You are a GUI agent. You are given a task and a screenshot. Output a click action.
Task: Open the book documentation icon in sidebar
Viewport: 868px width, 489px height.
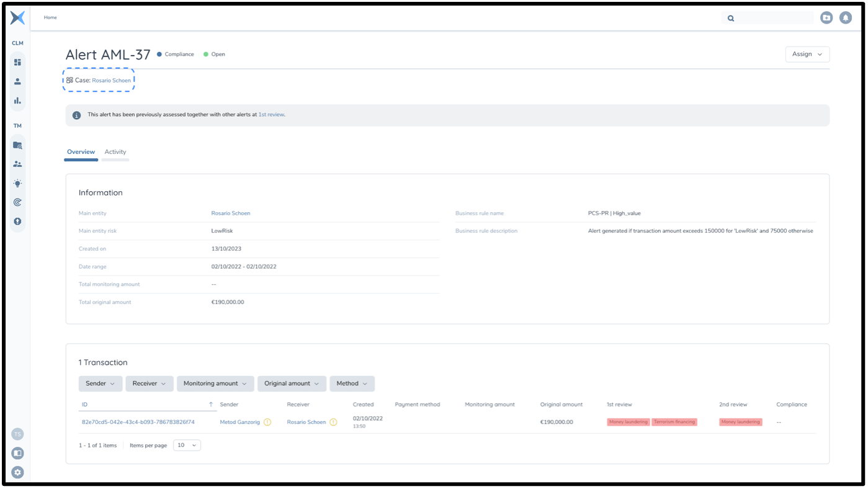(17, 453)
